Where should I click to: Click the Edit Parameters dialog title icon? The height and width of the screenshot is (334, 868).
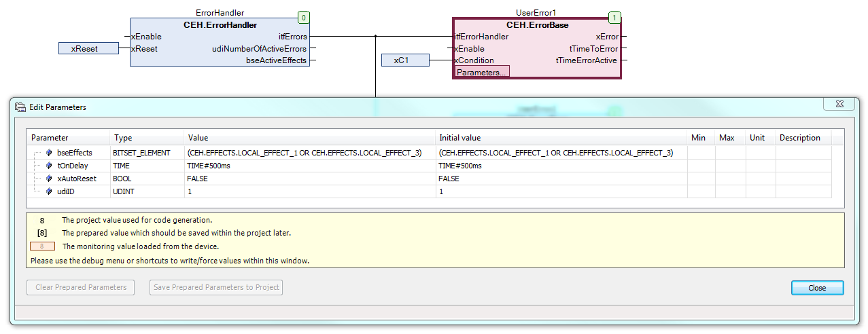20,107
